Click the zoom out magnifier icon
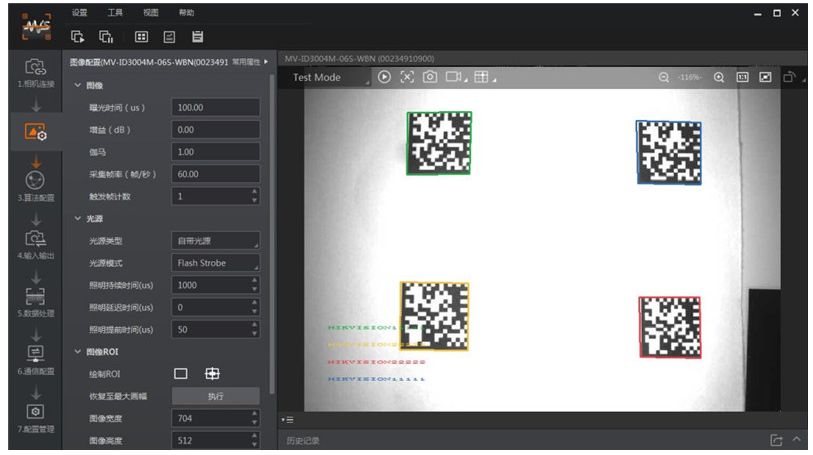Viewport: 813px width, 455px height. pos(663,77)
